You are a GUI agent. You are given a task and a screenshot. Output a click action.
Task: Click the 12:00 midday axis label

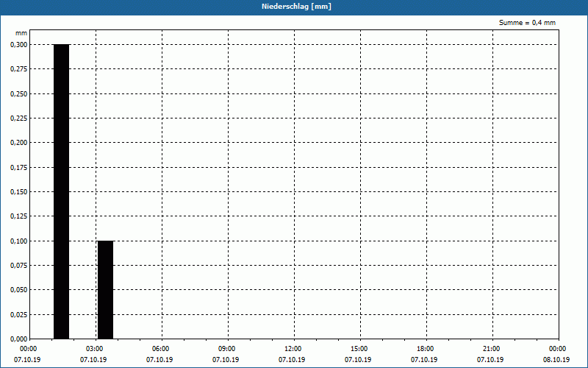293,354
